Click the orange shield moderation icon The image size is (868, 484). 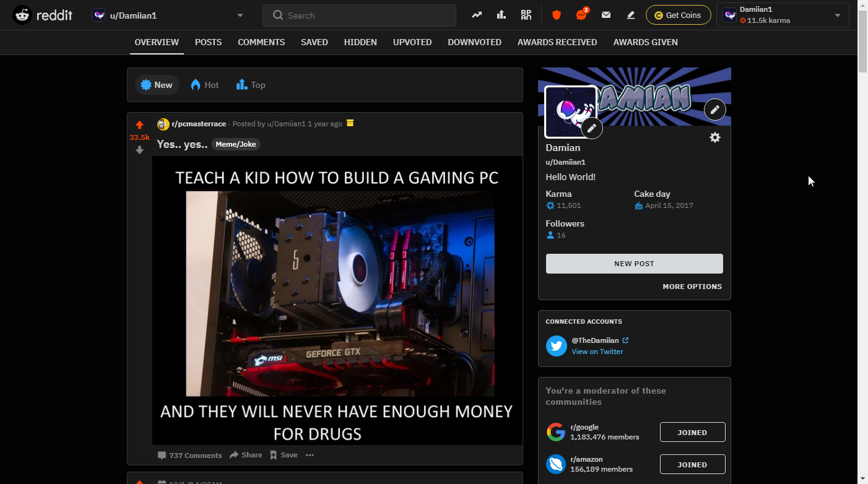coord(556,15)
